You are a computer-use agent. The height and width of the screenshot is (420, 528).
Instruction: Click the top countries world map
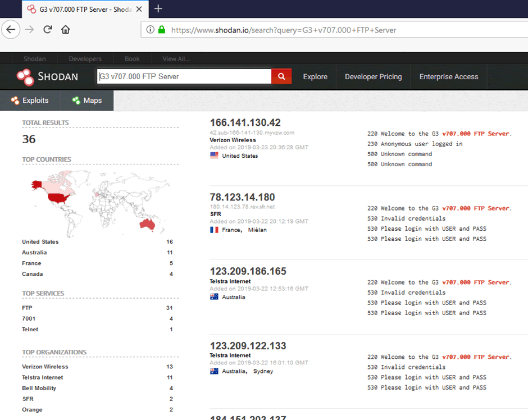pyautogui.click(x=100, y=203)
